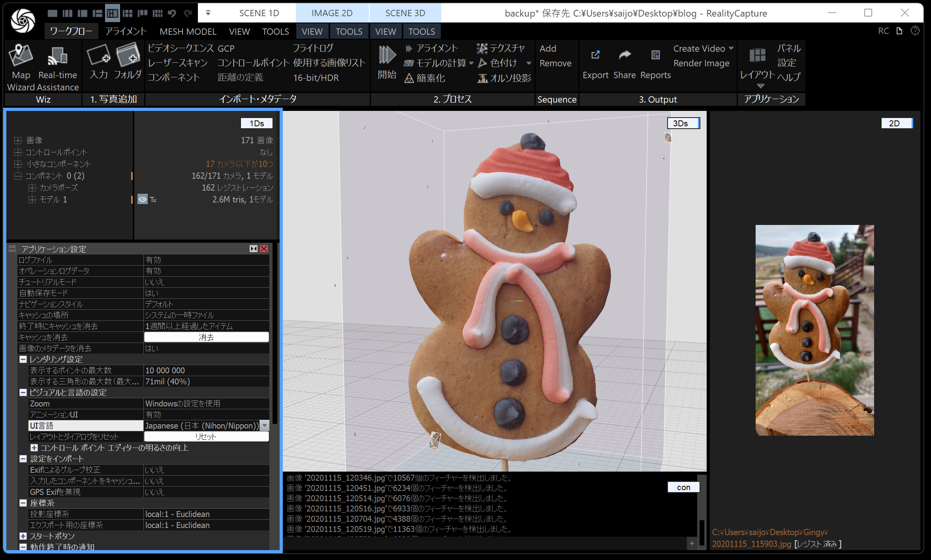Click the Share arrow icon
931x560 pixels.
tap(624, 55)
